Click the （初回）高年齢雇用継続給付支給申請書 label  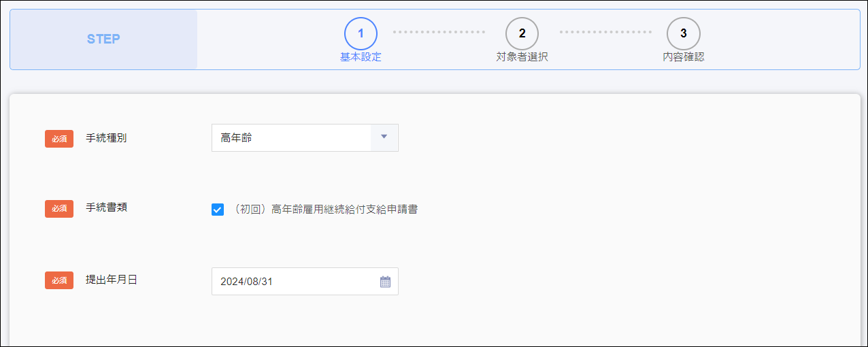(x=324, y=210)
